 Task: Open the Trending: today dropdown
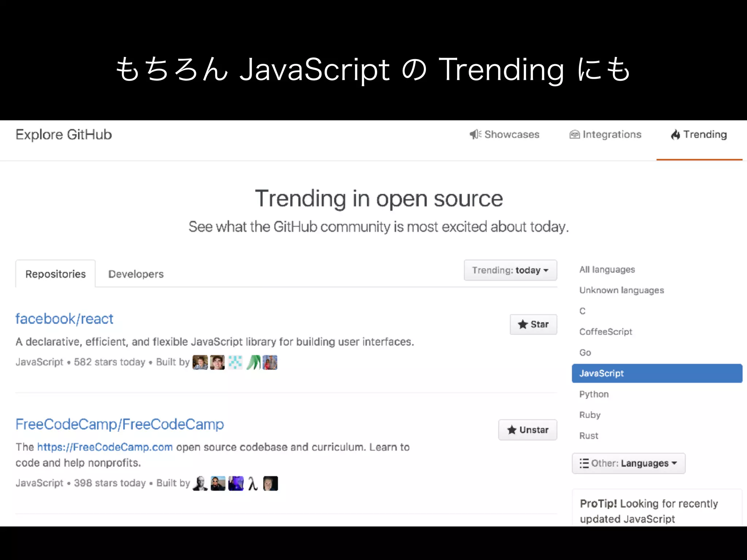point(510,270)
